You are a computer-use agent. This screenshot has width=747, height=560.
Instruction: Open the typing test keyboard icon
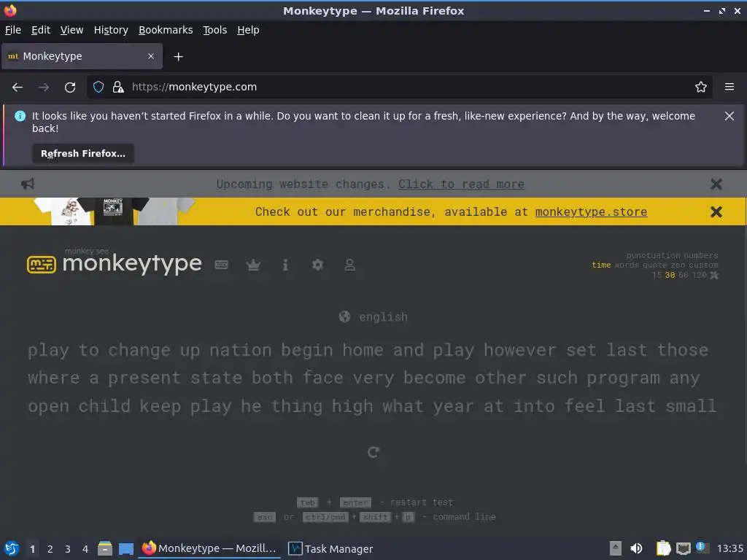(x=222, y=264)
